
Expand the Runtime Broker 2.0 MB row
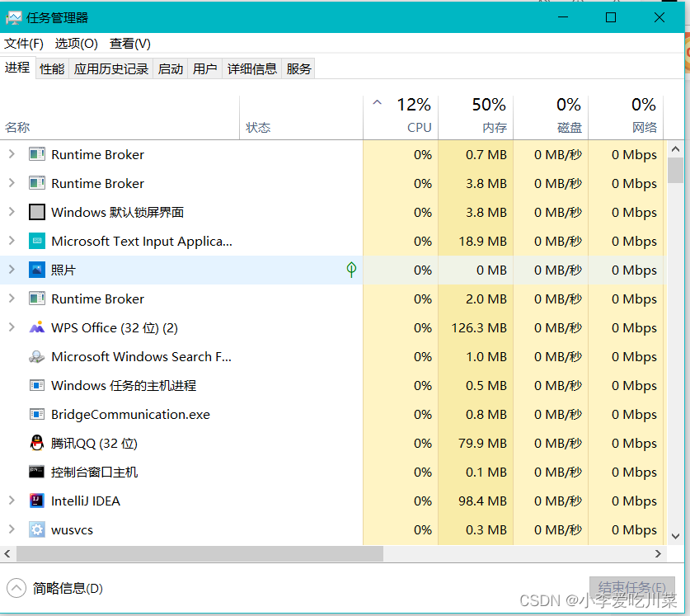point(12,299)
